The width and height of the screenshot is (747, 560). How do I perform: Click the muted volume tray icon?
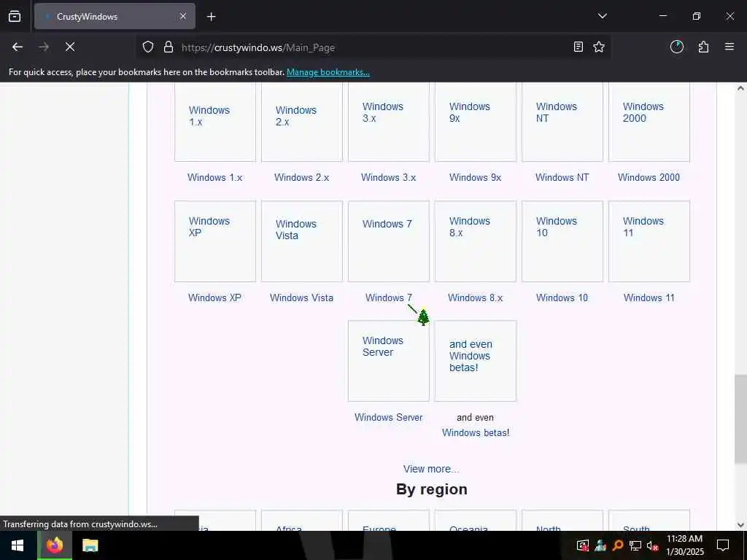653,545
